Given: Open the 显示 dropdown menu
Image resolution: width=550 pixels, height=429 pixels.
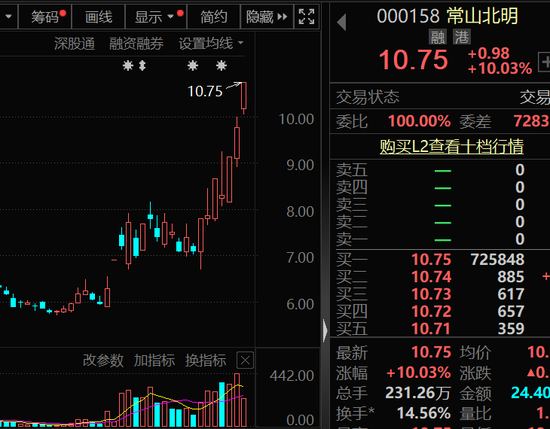Looking at the screenshot, I should click(x=155, y=16).
